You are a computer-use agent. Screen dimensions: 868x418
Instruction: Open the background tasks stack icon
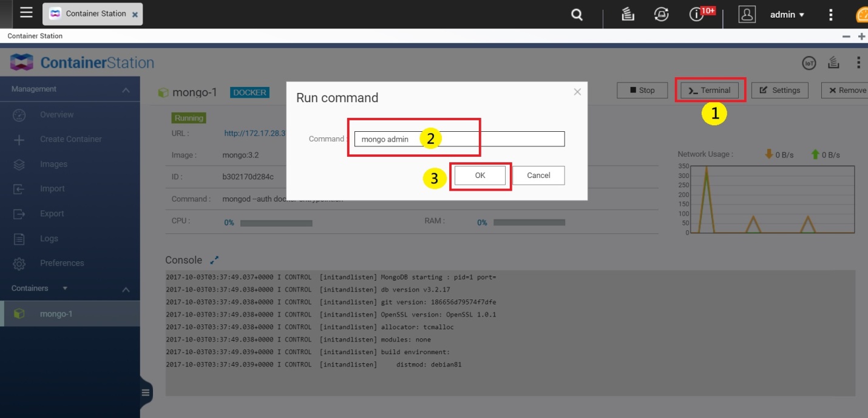pos(628,14)
